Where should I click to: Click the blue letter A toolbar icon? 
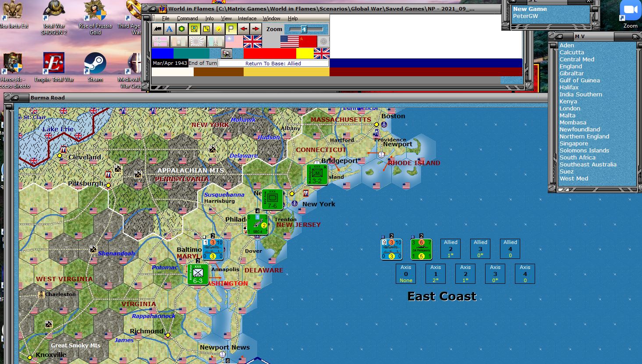170,29
